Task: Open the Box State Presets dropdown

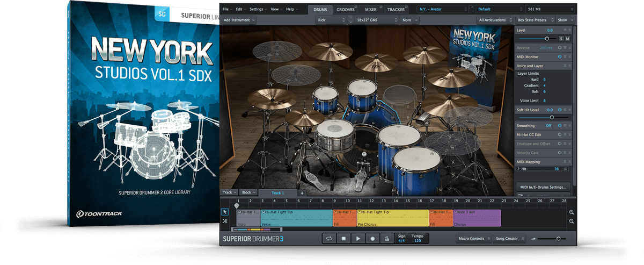Action: click(x=535, y=20)
